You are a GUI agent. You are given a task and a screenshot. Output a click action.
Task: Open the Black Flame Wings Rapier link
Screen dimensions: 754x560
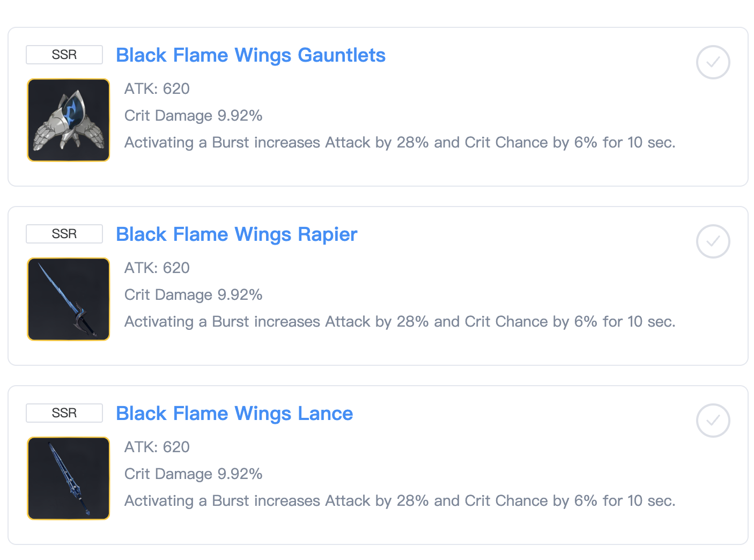(236, 234)
